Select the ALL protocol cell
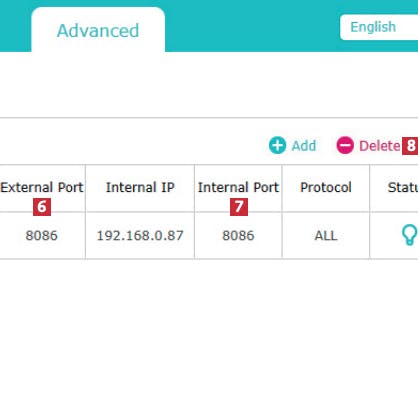The image size is (418, 397). click(x=326, y=236)
